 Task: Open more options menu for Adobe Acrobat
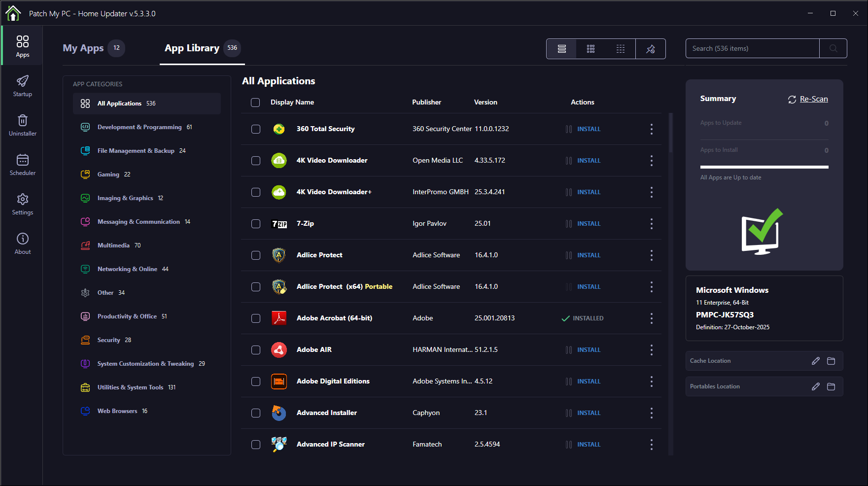click(x=651, y=318)
